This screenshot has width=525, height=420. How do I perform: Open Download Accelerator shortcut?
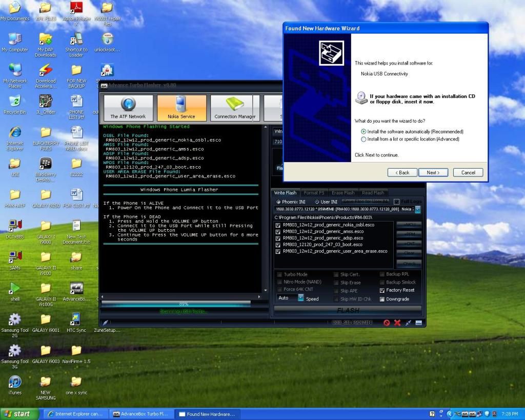46,76
